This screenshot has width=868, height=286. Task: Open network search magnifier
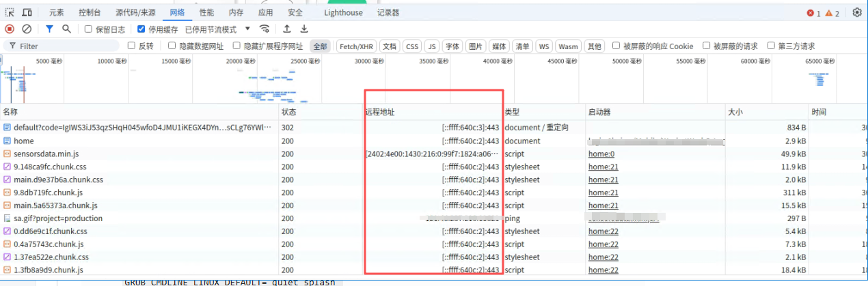click(x=66, y=29)
